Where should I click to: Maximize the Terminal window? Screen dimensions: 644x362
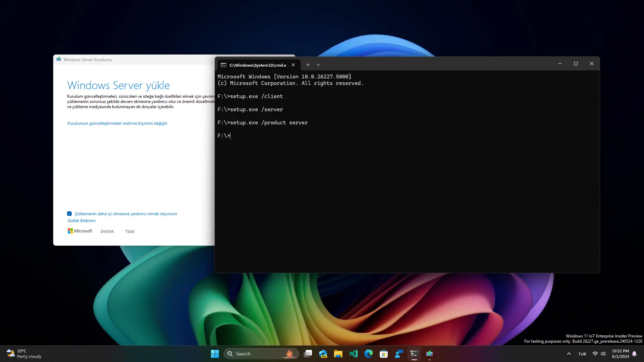pos(576,64)
